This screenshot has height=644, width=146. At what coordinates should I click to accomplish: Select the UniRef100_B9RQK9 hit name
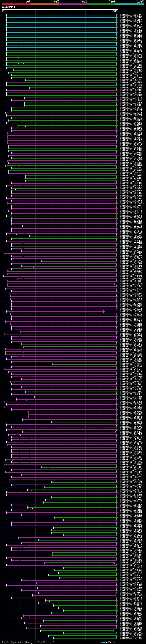point(131,37)
